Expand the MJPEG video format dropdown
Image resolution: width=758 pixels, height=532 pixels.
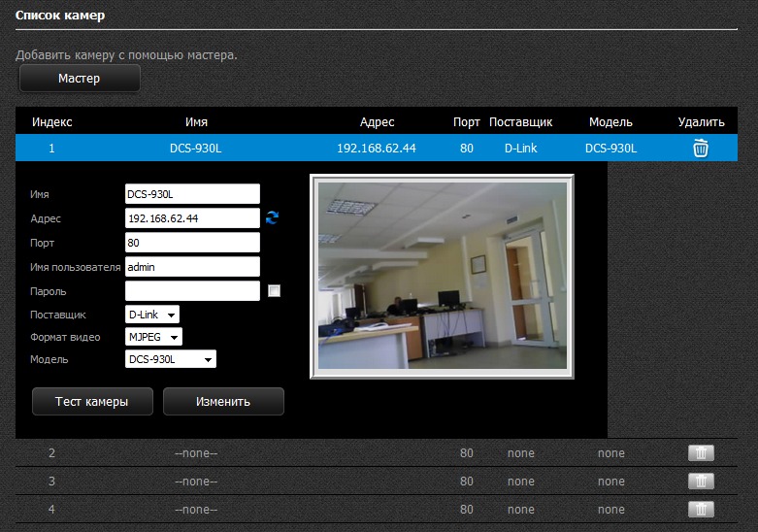pos(154,337)
